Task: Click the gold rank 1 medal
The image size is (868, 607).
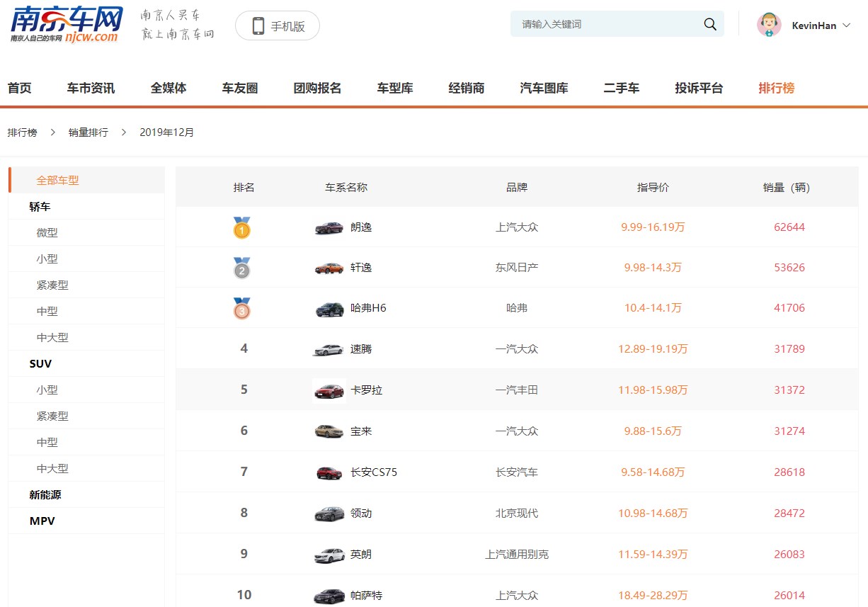Action: [242, 227]
